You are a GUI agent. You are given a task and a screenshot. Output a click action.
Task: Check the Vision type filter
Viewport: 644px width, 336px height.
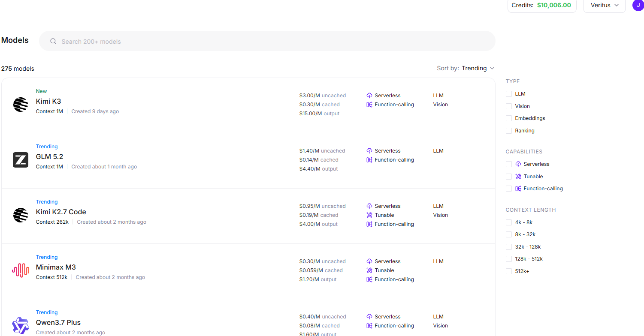pyautogui.click(x=509, y=106)
